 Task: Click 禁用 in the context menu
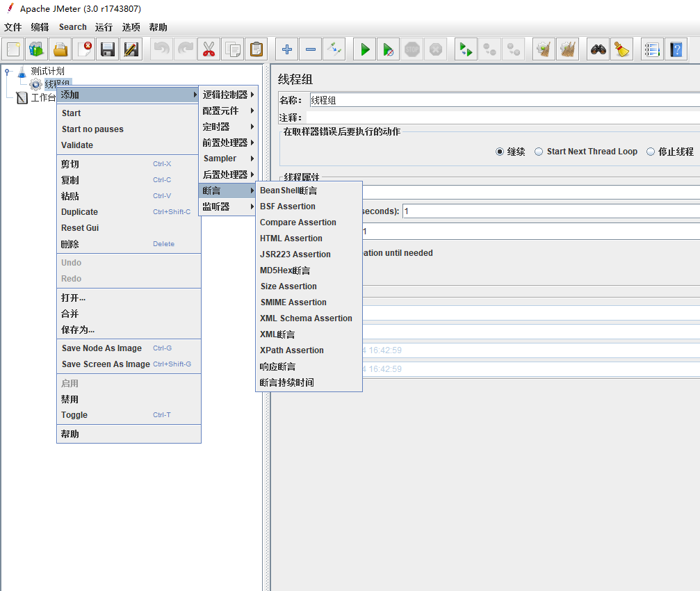coord(129,399)
